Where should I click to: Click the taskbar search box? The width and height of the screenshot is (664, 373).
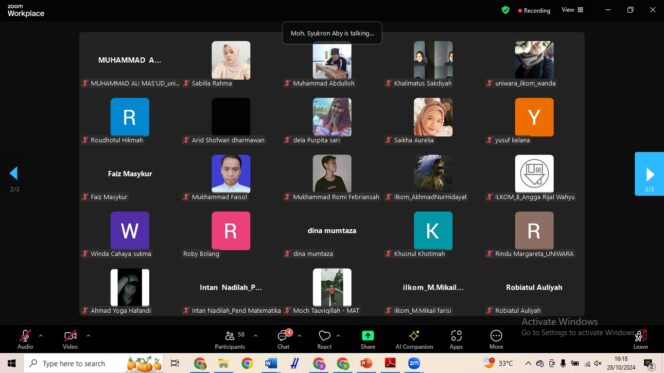[x=93, y=363]
